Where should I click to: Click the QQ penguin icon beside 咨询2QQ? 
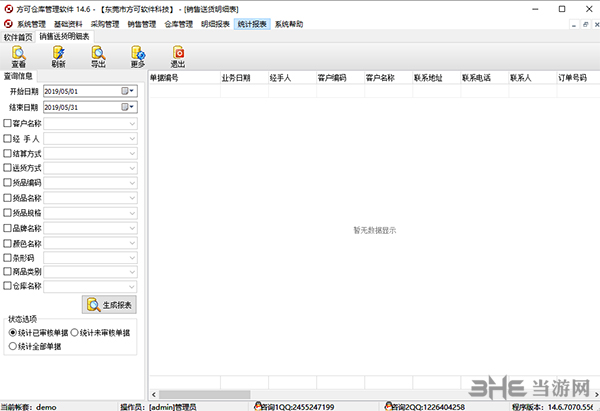(389, 406)
